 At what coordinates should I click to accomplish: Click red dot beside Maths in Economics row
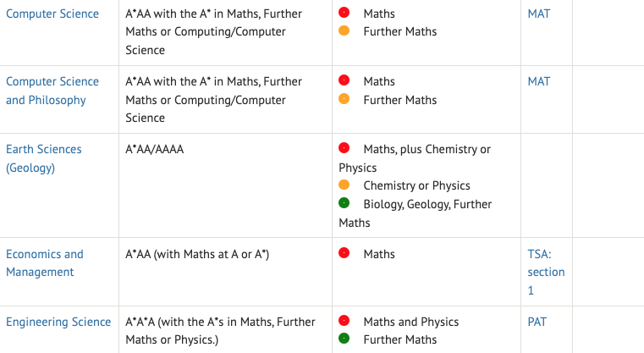pos(344,253)
